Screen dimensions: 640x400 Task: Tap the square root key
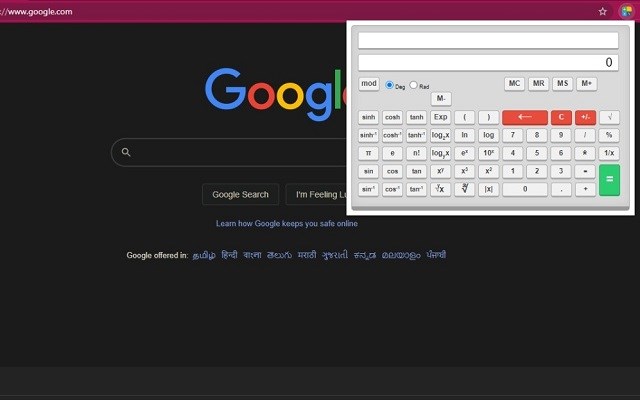point(609,117)
